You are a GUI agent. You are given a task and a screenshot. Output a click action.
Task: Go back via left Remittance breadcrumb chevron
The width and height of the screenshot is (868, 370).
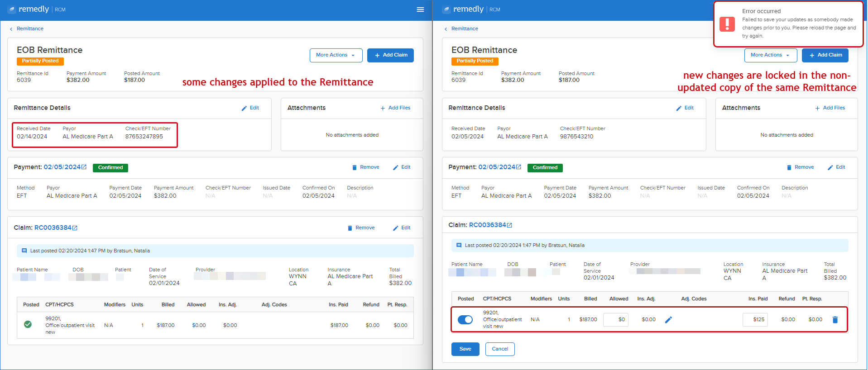[x=11, y=29]
